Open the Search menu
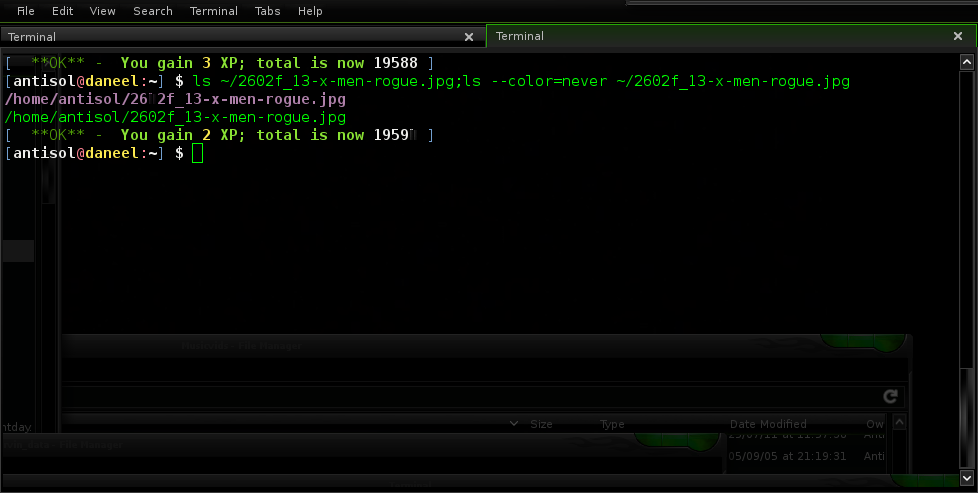This screenshot has height=493, width=978. (152, 11)
